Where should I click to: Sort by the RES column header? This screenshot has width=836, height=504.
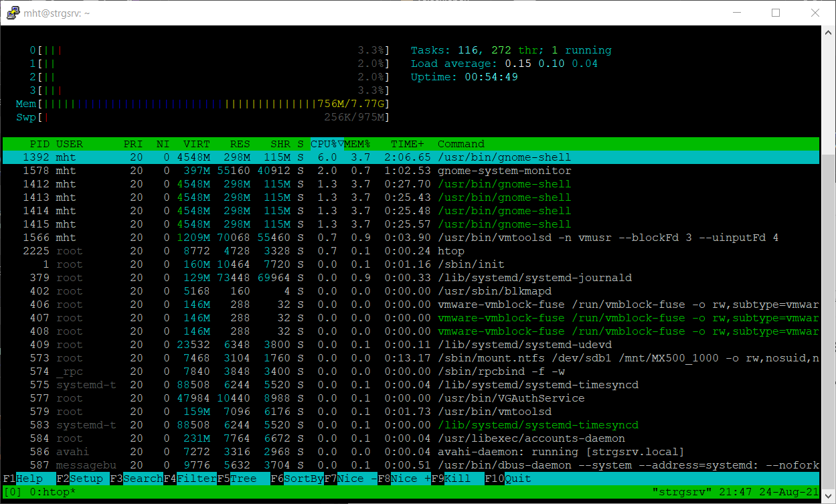pos(240,144)
